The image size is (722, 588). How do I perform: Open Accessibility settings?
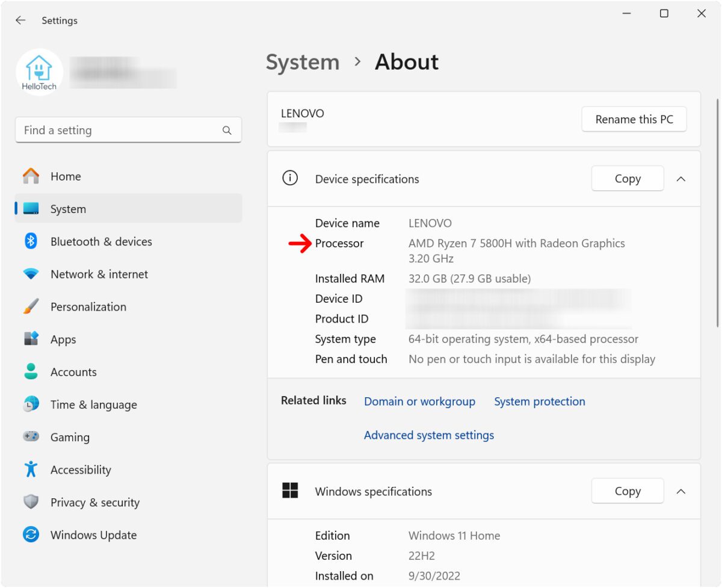click(x=129, y=469)
